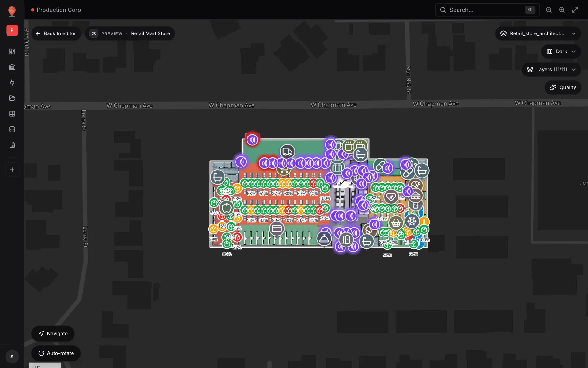The width and height of the screenshot is (588, 368).
Task: Click the red P workspace badge
Action: (x=12, y=30)
